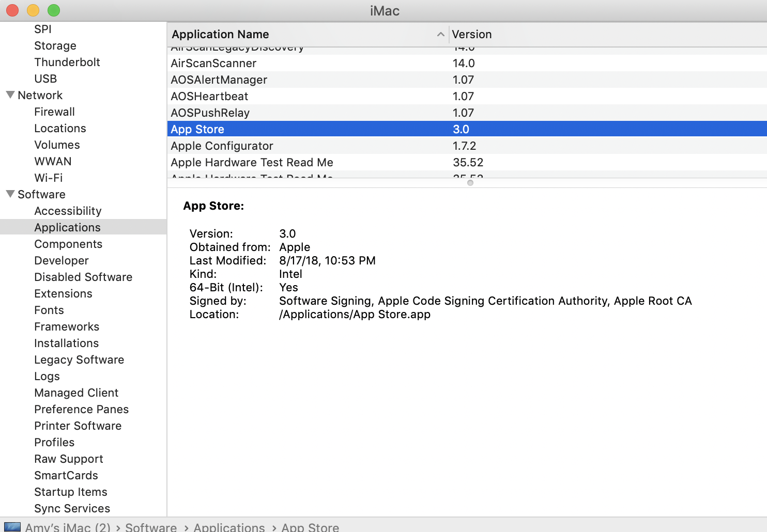This screenshot has width=767, height=532.
Task: Open SmartCards under Software
Action: click(66, 475)
